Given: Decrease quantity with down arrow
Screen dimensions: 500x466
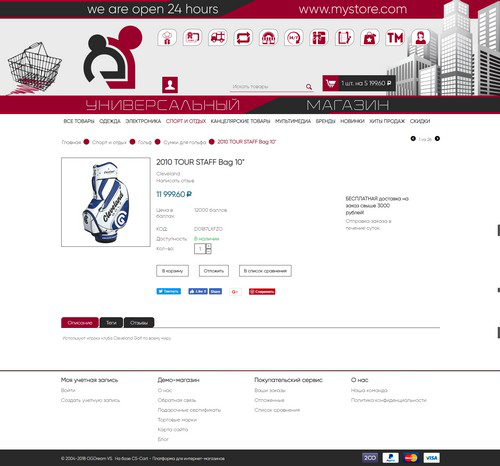Looking at the screenshot, I should click(x=209, y=251).
